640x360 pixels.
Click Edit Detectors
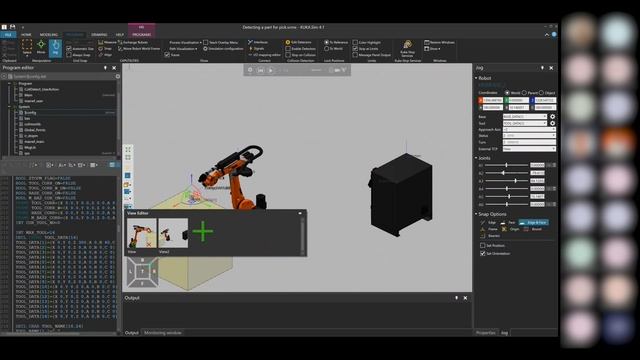click(298, 42)
